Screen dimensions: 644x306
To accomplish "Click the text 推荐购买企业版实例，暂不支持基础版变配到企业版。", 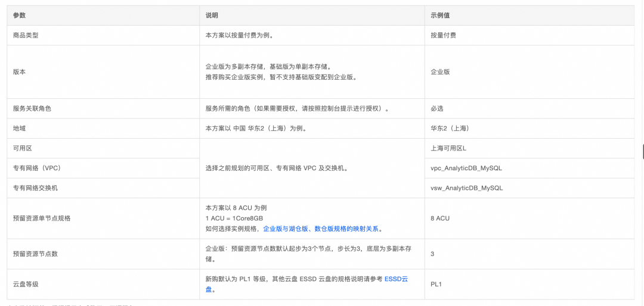I will click(280, 77).
